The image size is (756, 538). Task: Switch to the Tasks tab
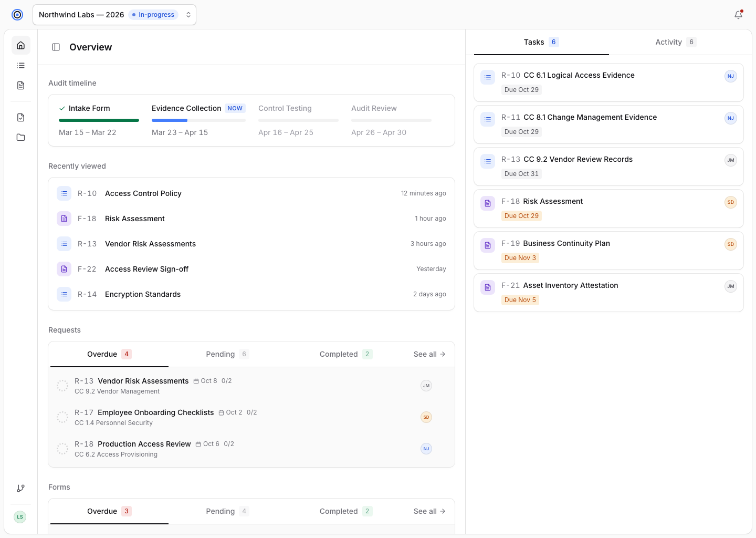coord(541,42)
